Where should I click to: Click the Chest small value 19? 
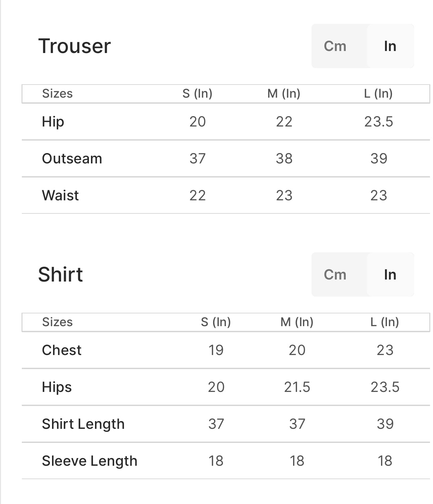click(x=216, y=350)
